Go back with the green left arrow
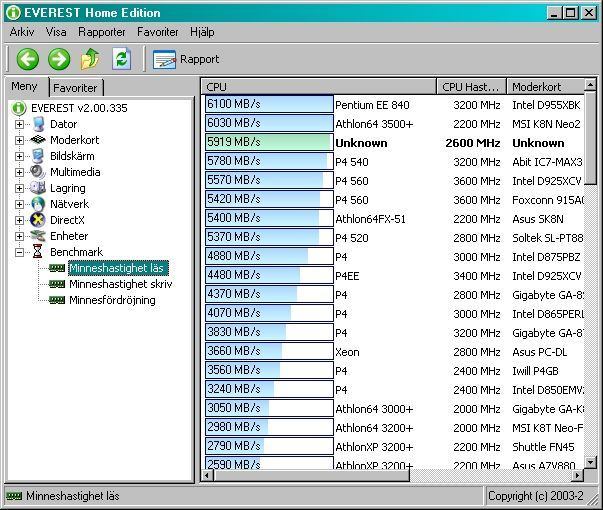The height and width of the screenshot is (510, 603). point(28,59)
